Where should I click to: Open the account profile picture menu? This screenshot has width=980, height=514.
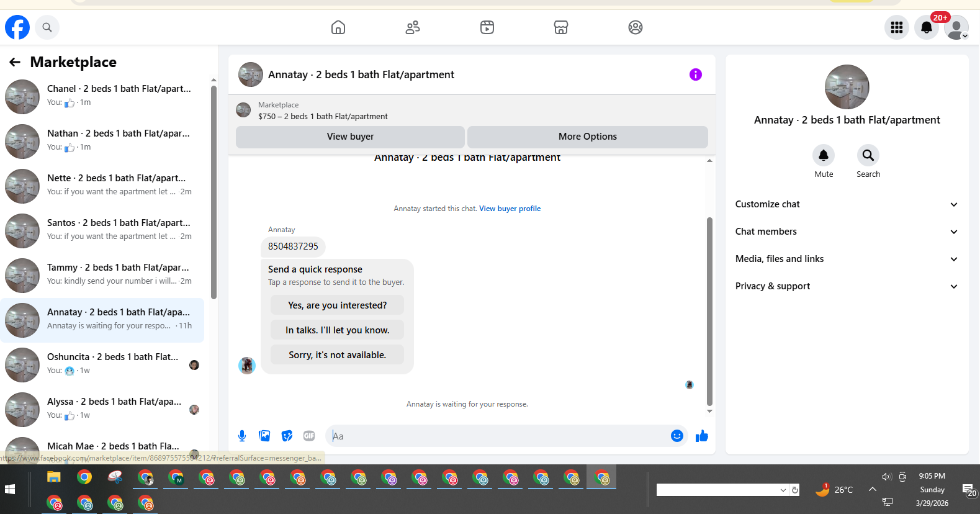(x=956, y=27)
